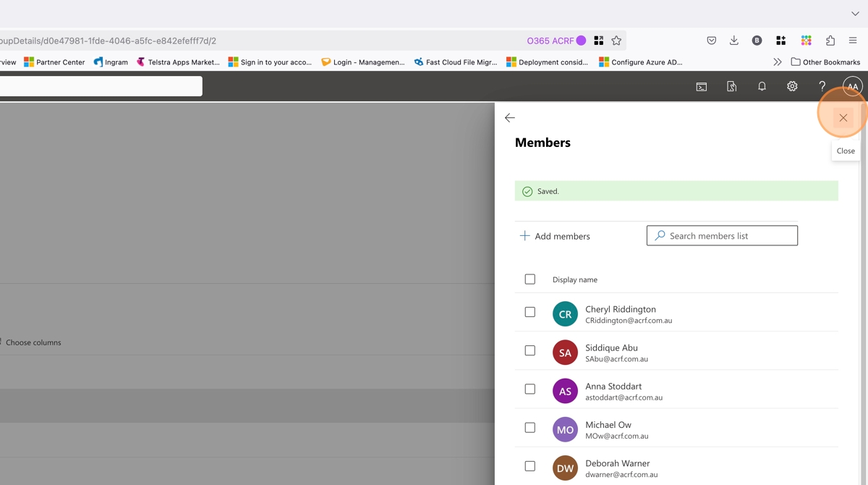Check the box for Siddique Abu
This screenshot has width=868, height=485.
pos(530,350)
